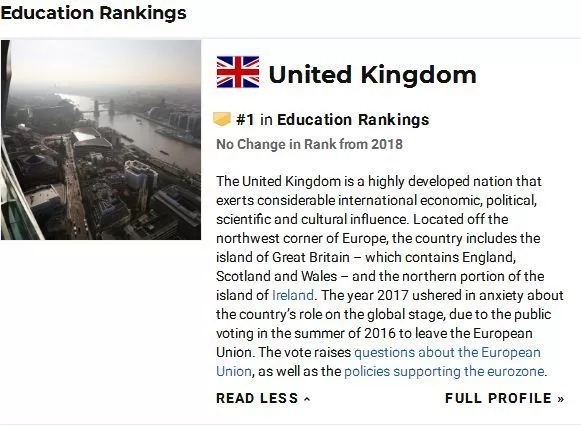Click the horizontal divider under the title
Screen dimensions: 581x425
coord(290,38)
